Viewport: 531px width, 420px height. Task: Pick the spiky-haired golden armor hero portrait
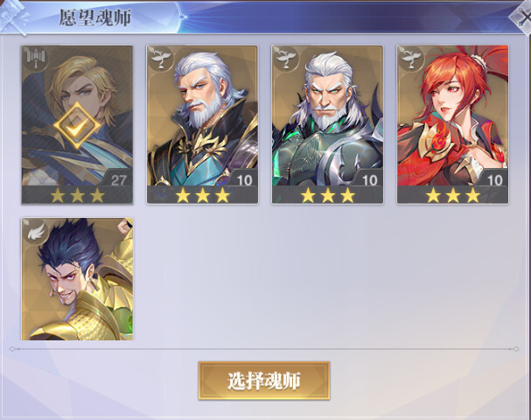[78, 279]
